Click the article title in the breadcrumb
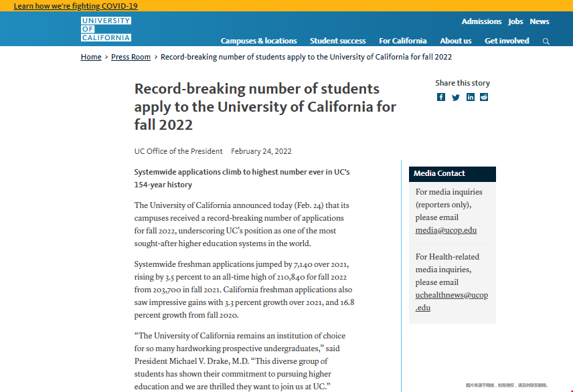This screenshot has height=392, width=573. pyautogui.click(x=306, y=57)
